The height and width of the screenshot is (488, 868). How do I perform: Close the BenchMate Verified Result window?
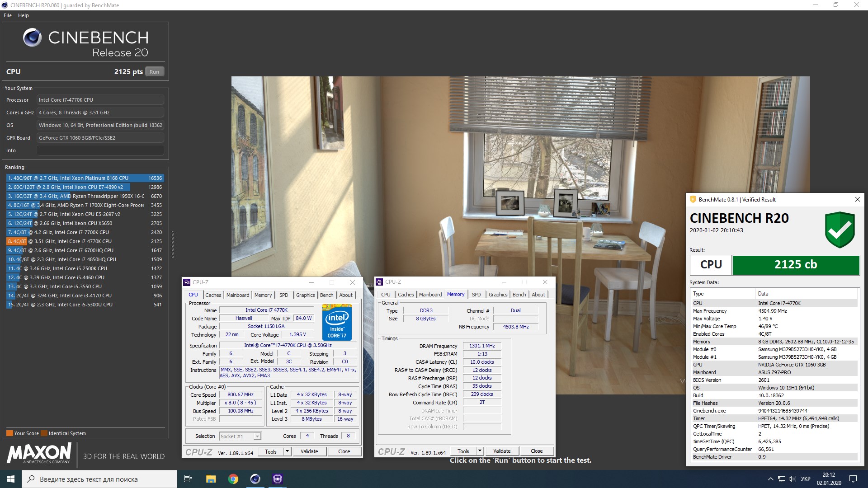click(857, 199)
